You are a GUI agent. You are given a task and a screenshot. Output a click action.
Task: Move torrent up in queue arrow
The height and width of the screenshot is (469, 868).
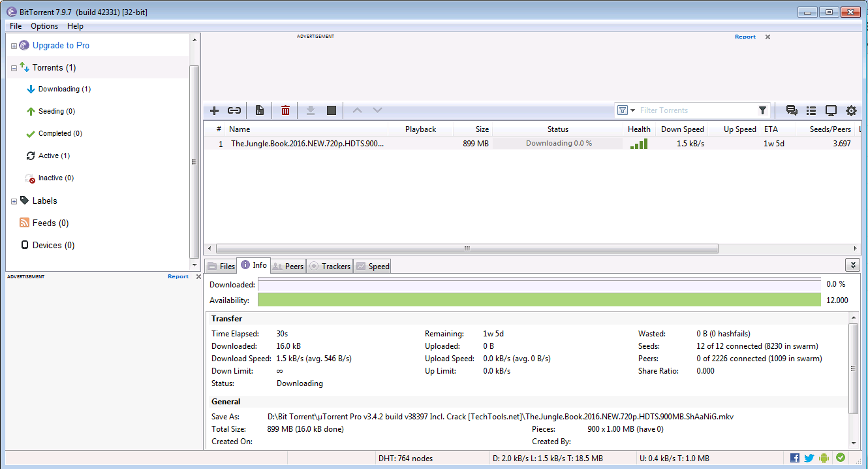(x=357, y=110)
